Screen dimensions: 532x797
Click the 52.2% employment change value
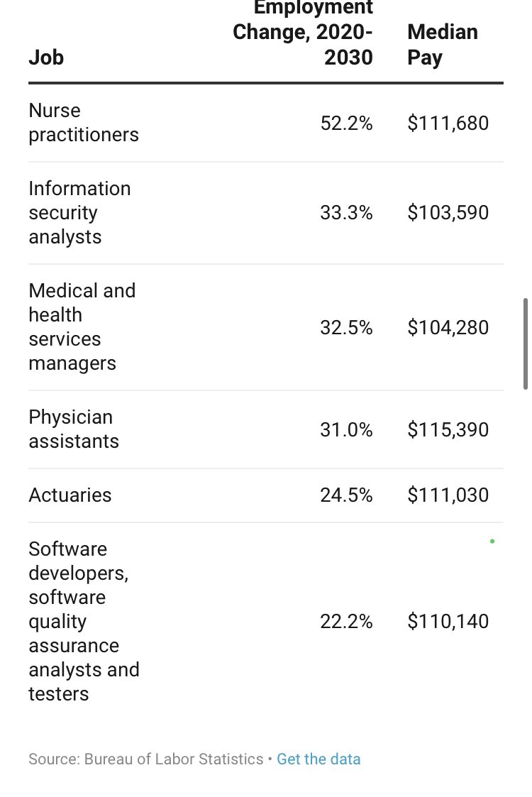click(347, 123)
